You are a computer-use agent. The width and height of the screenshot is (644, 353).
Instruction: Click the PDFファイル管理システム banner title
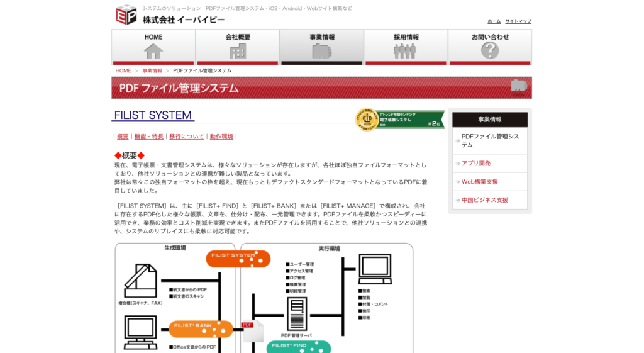[x=179, y=88]
